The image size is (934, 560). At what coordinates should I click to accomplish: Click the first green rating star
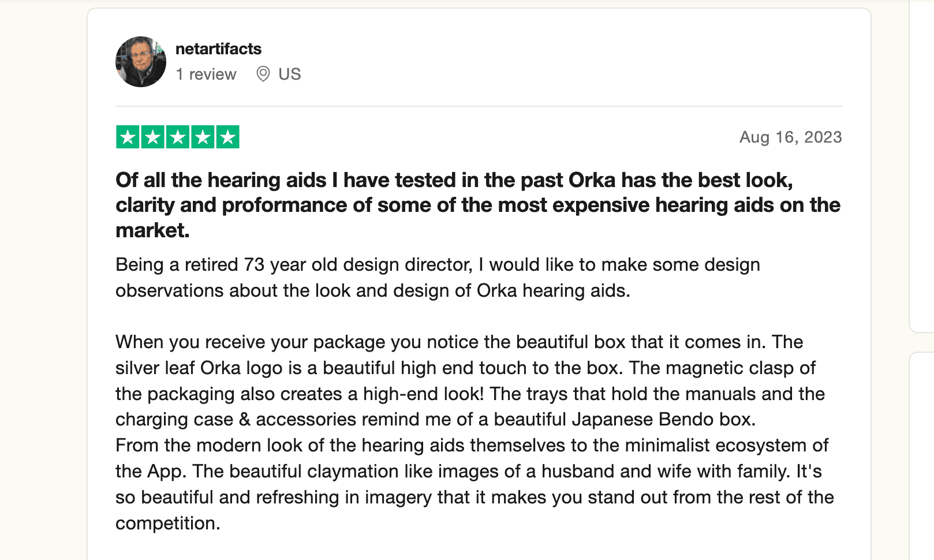(128, 137)
